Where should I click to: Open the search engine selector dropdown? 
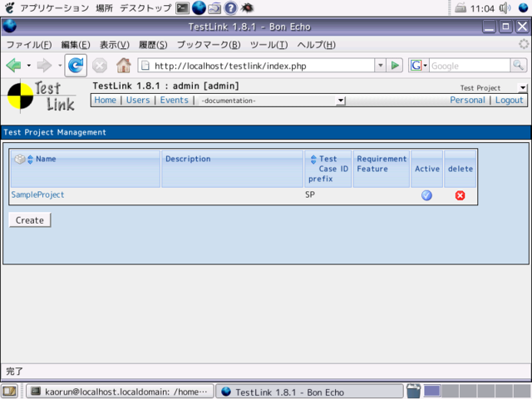tap(419, 65)
